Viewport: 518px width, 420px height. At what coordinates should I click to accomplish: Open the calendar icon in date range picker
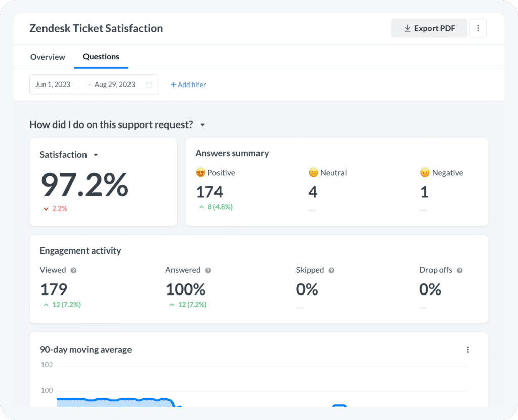pyautogui.click(x=149, y=84)
